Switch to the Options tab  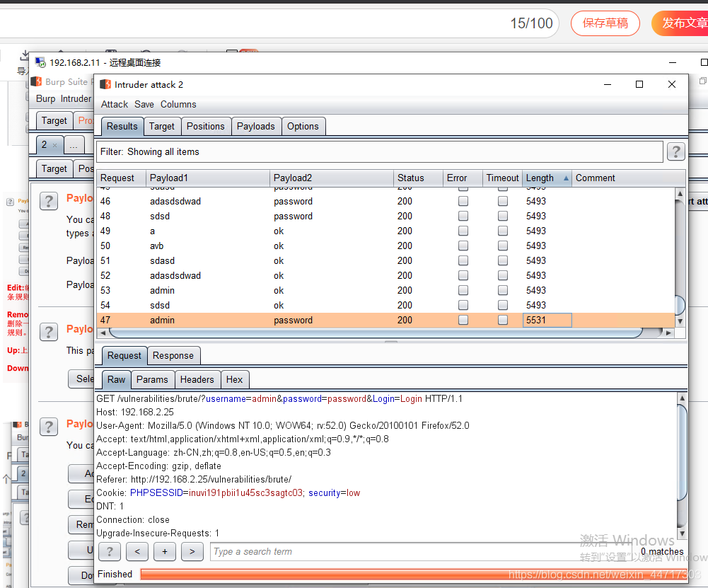303,127
